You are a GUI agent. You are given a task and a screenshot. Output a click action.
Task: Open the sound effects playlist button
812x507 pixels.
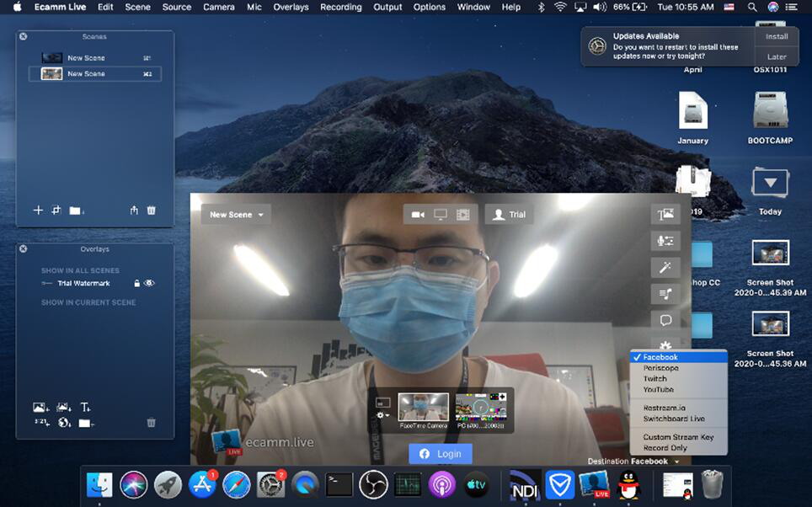[x=665, y=293]
